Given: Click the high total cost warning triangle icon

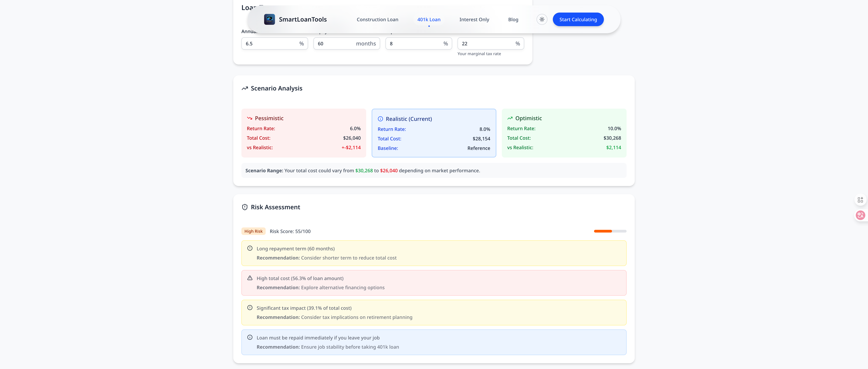Looking at the screenshot, I should (250, 278).
